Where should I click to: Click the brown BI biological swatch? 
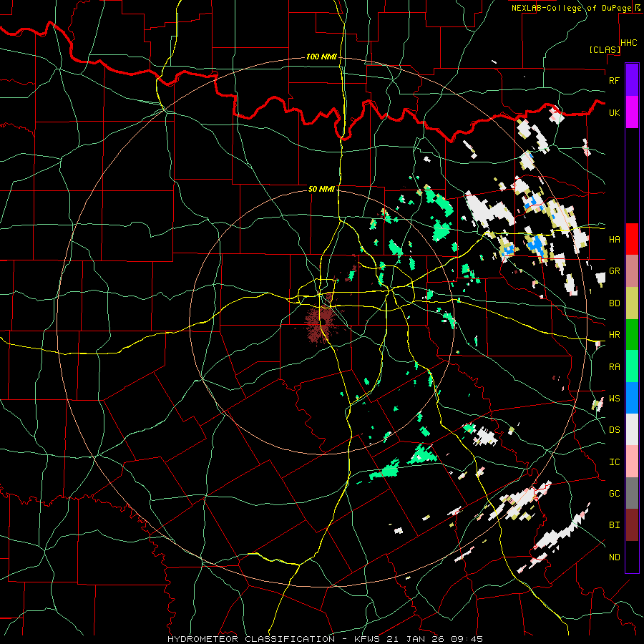coord(632,525)
